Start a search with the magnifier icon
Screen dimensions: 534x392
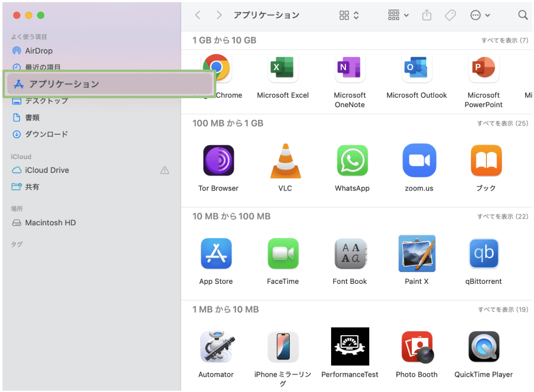[523, 15]
